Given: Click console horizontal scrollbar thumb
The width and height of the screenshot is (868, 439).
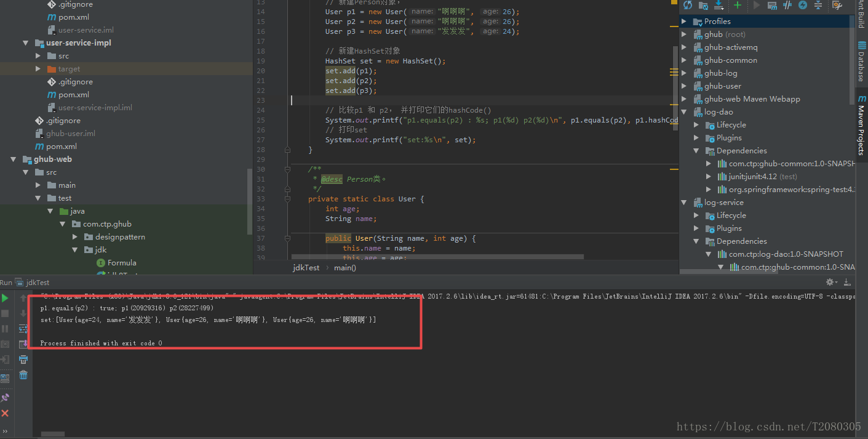Looking at the screenshot, I should [x=53, y=435].
